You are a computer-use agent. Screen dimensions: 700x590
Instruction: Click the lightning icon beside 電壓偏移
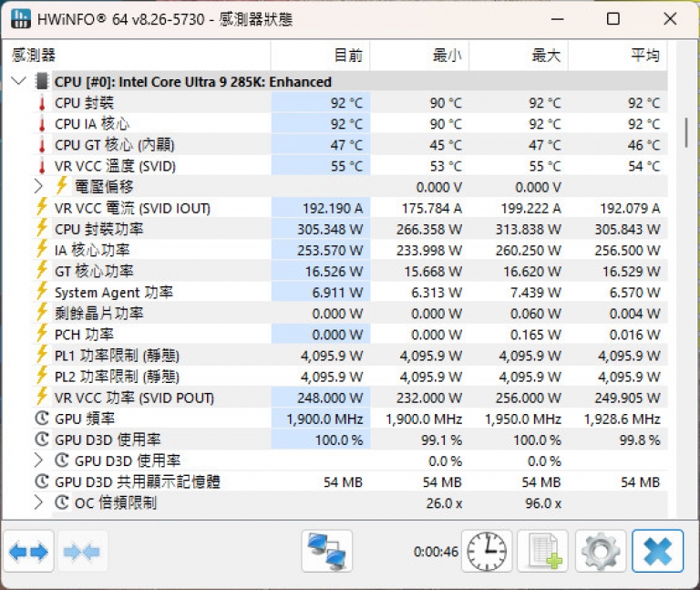coord(62,185)
